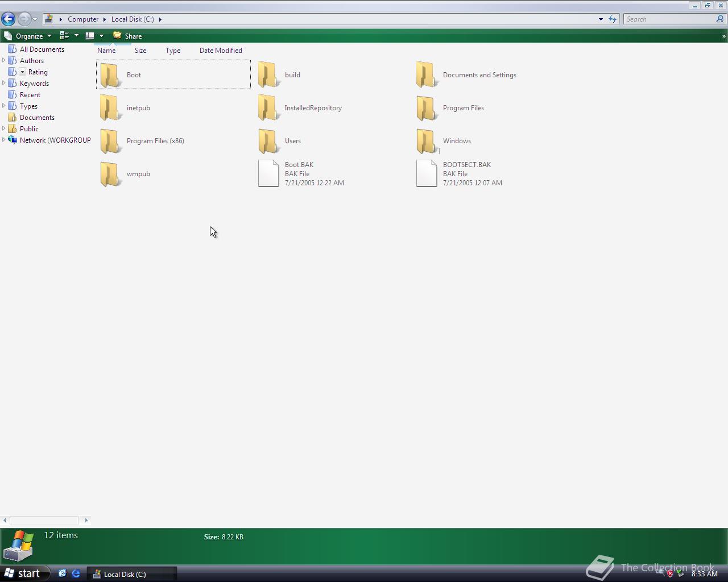The image size is (728, 582).
Task: Select the Program Files folder icon
Action: point(426,108)
